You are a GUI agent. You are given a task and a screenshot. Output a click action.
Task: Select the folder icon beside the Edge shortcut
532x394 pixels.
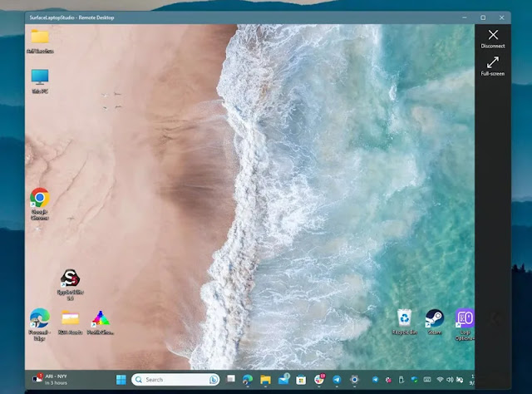pyautogui.click(x=70, y=323)
